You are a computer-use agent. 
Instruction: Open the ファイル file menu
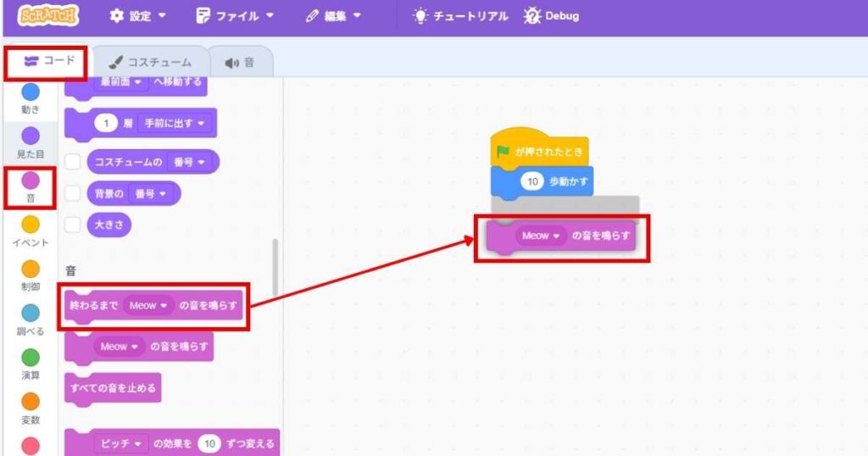pyautogui.click(x=235, y=15)
